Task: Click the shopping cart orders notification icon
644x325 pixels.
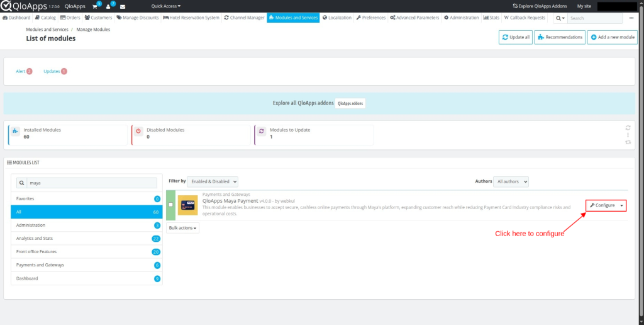Action: pyautogui.click(x=96, y=6)
